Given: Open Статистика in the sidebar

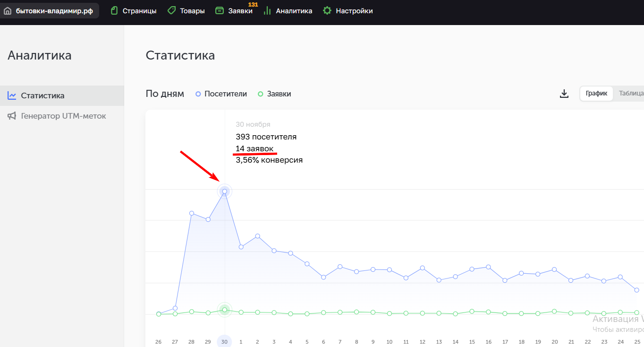Looking at the screenshot, I should click(42, 95).
